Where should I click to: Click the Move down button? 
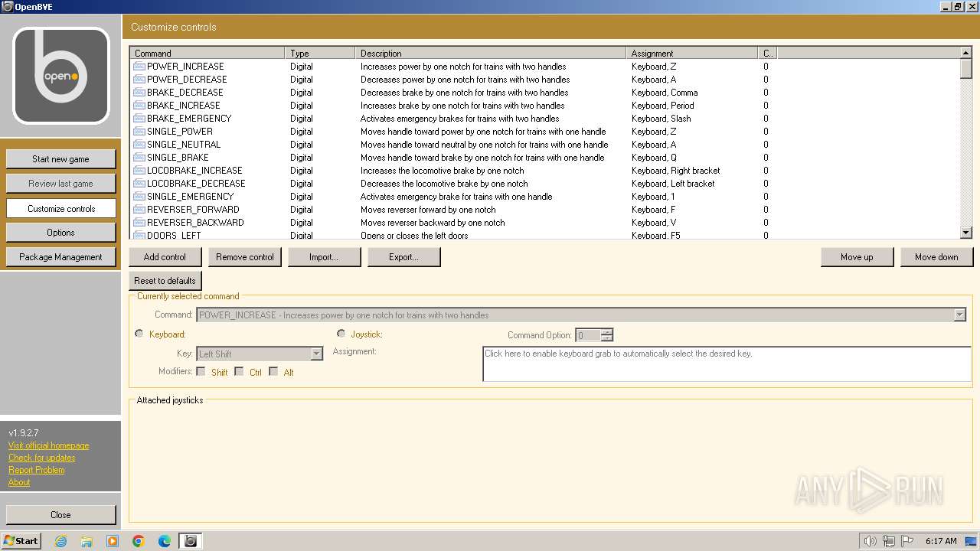pyautogui.click(x=937, y=257)
